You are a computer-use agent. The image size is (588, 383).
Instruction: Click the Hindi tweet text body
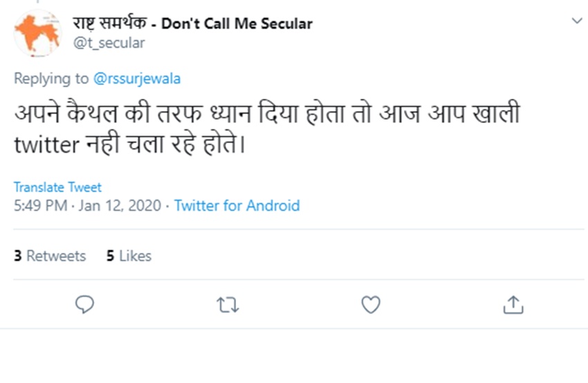[266, 115]
